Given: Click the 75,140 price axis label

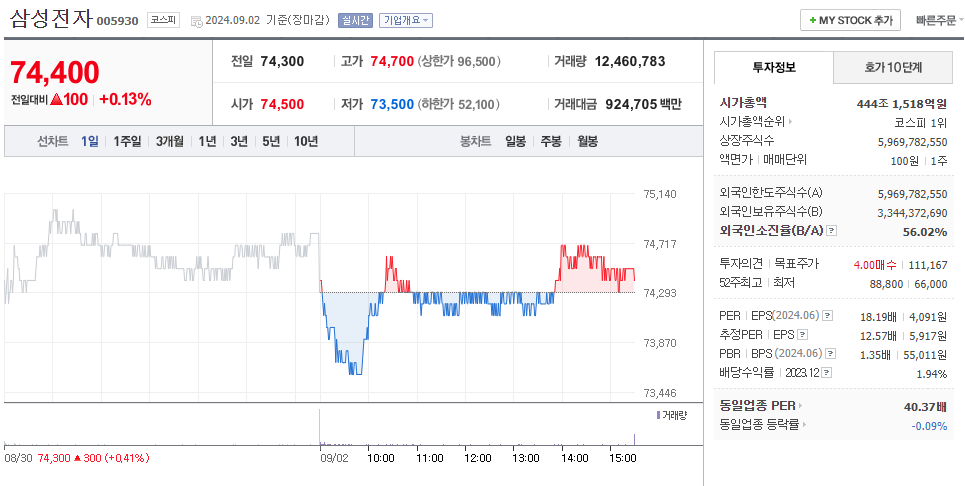Looking at the screenshot, I should tap(660, 194).
